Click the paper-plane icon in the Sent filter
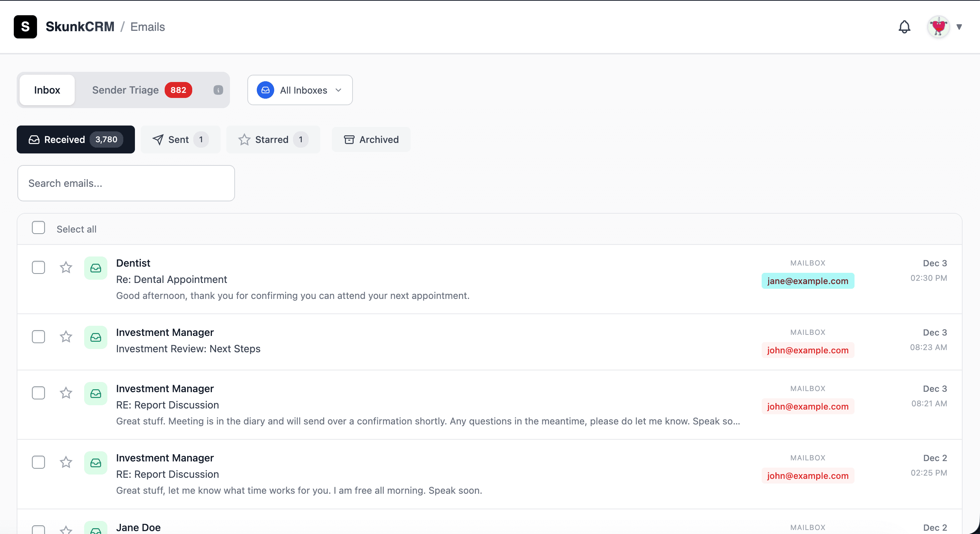The width and height of the screenshot is (980, 534). tap(157, 139)
